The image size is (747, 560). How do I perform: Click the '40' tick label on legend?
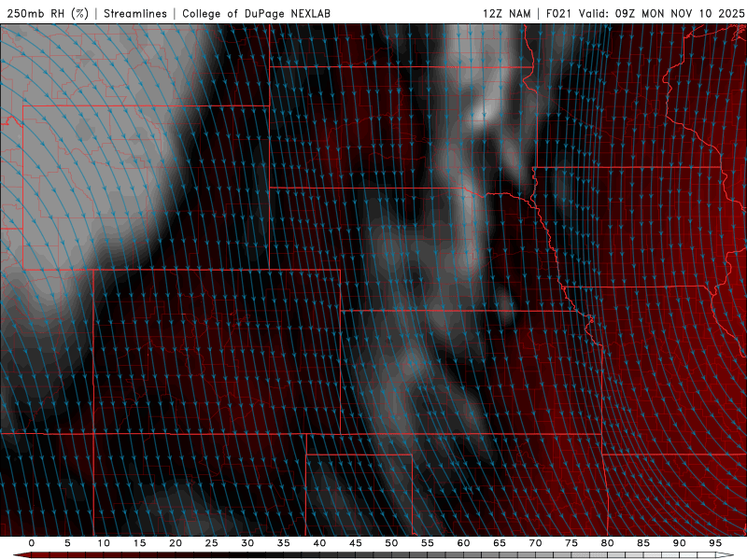click(319, 543)
